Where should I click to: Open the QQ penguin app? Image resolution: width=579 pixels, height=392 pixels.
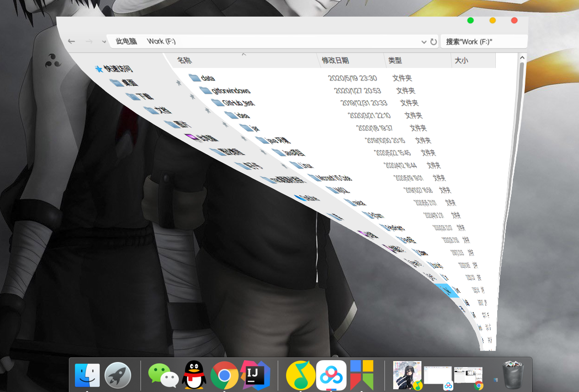point(194,375)
